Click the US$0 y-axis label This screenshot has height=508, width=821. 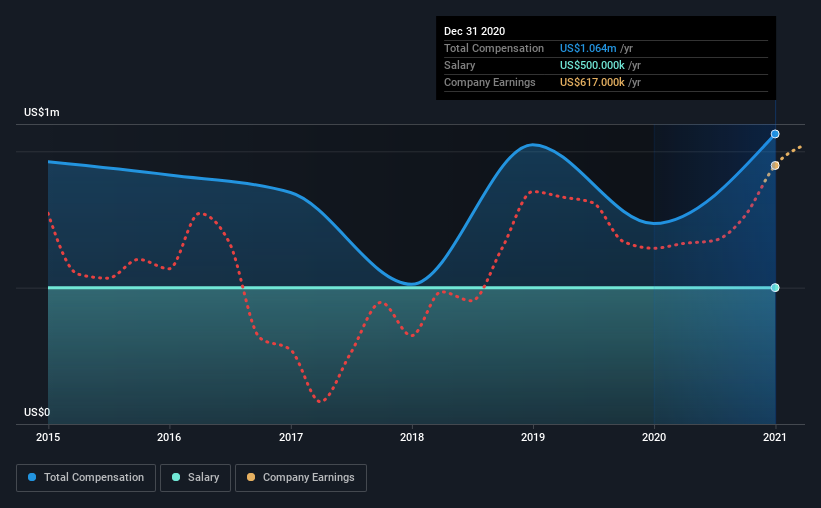[x=37, y=412]
